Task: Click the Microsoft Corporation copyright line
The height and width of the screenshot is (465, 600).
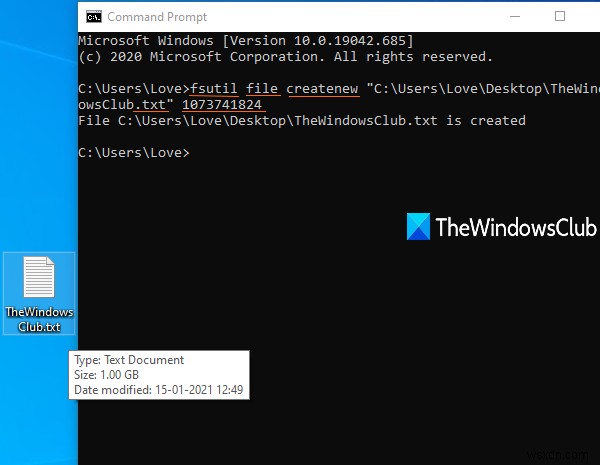Action: pos(285,57)
